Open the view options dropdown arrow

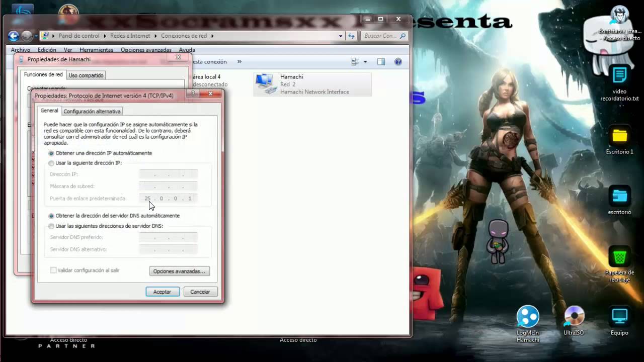tap(365, 62)
